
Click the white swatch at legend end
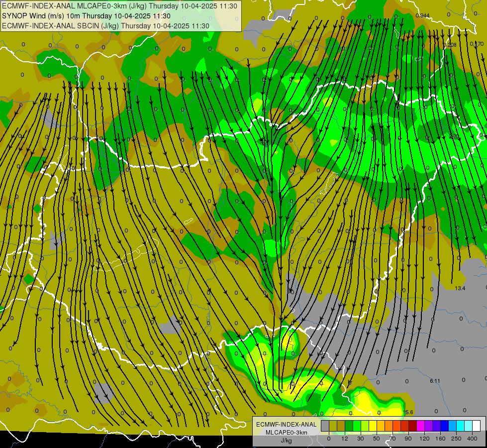point(477,426)
